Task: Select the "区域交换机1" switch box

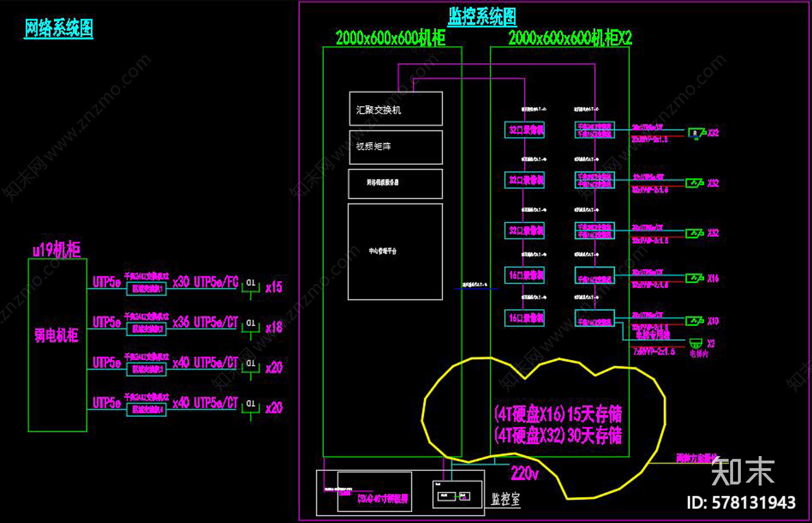Action: click(x=146, y=289)
